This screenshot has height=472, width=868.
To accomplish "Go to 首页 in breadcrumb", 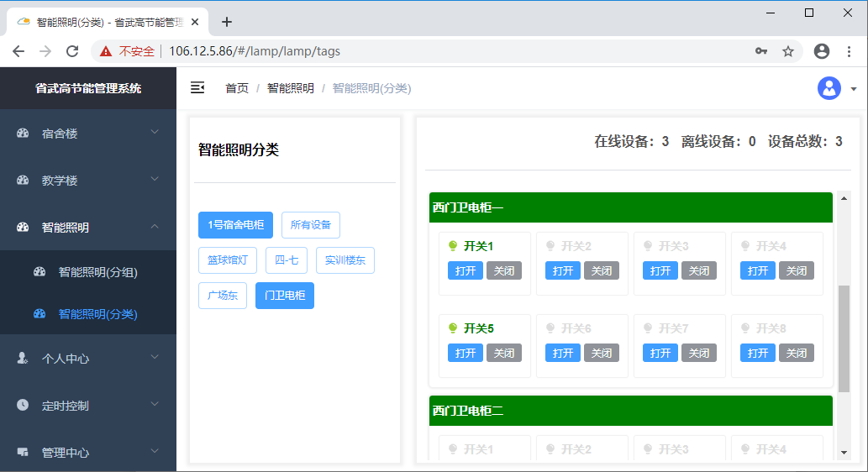I will tap(237, 88).
